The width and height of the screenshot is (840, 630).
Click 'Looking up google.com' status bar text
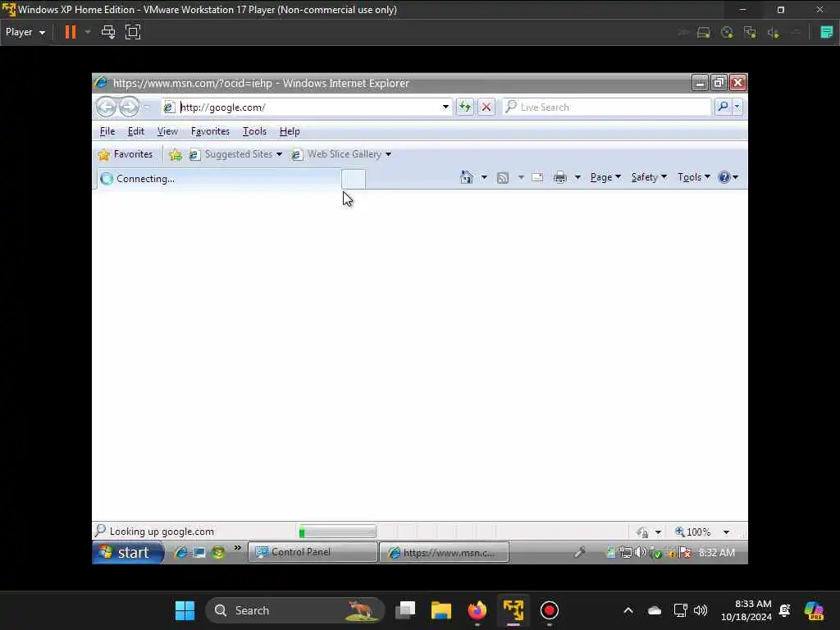pos(162,532)
